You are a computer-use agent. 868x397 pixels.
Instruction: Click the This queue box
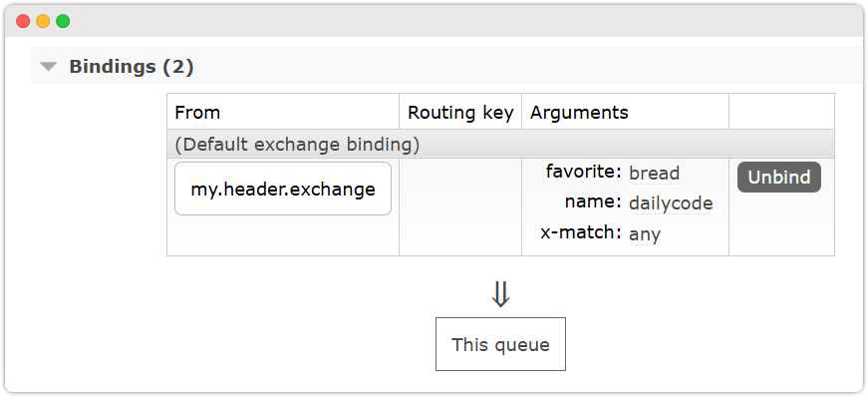coord(500,344)
